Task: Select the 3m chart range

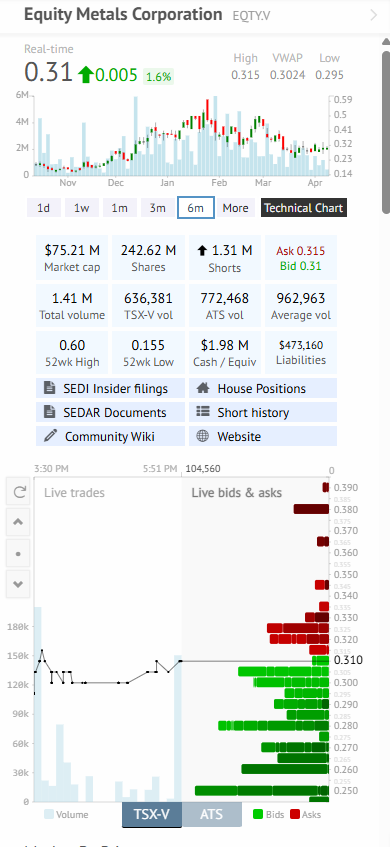Action: point(157,208)
